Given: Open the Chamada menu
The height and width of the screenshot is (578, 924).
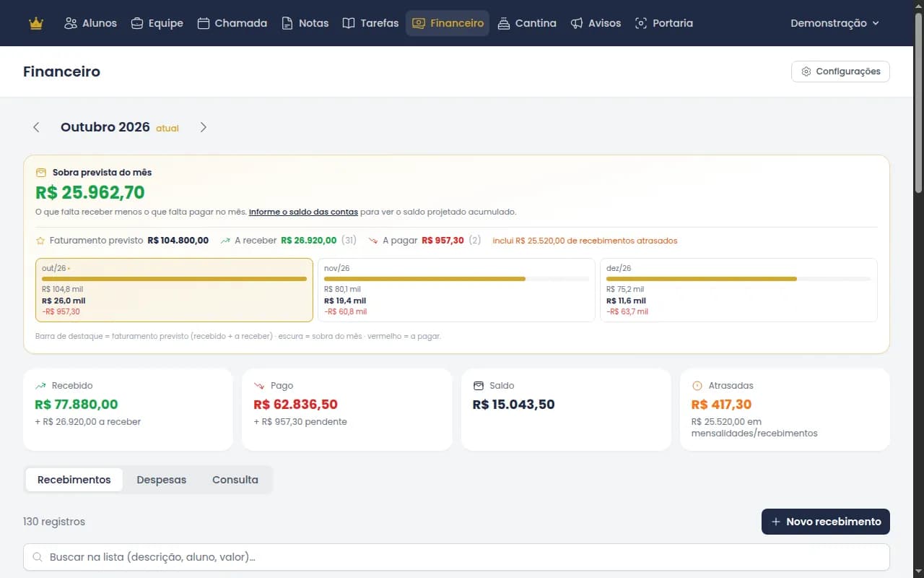Looking at the screenshot, I should [232, 23].
